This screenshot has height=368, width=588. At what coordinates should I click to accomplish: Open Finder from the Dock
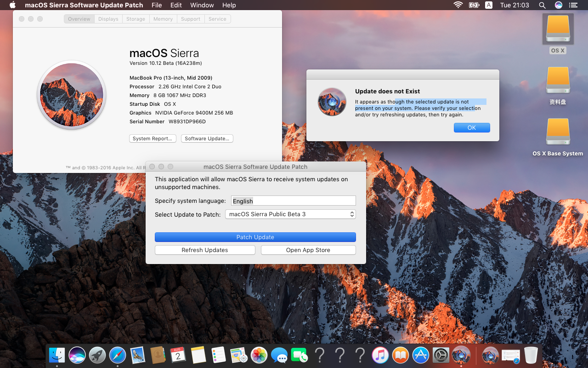coord(57,355)
